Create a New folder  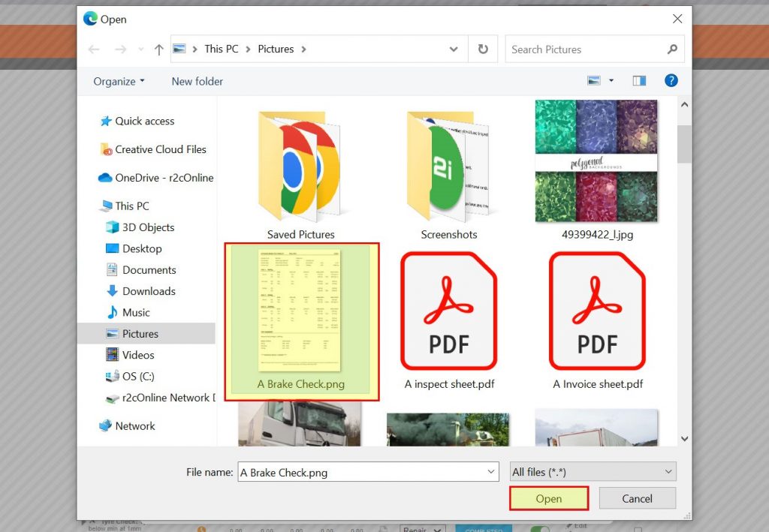click(x=197, y=81)
